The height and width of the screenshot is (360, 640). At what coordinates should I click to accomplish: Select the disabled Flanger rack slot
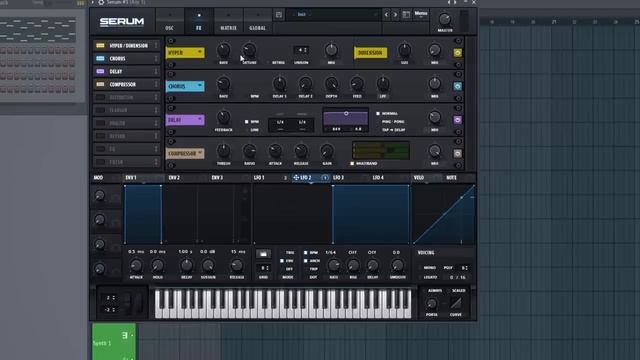click(127, 110)
